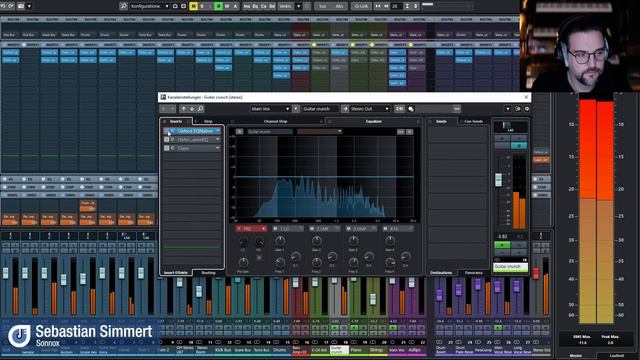The image size is (640, 360).
Task: Click the Eq rack button in toolbar
Action: [255, 6]
